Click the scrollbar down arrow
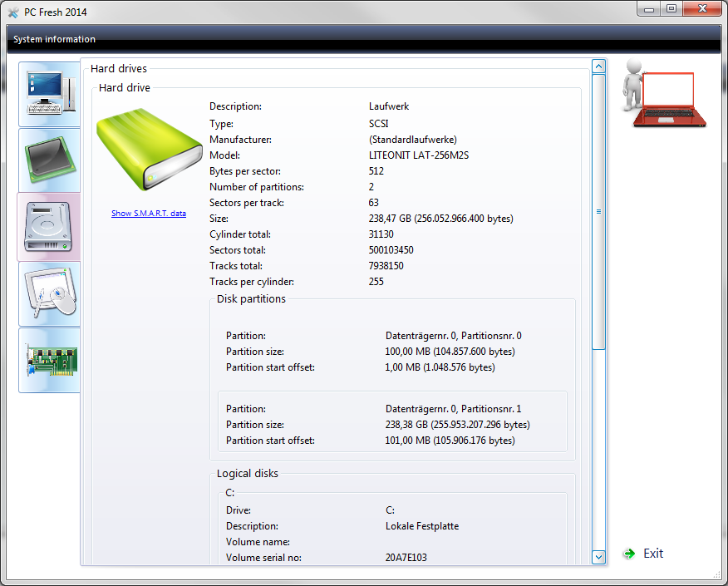The image size is (728, 586). tap(598, 557)
